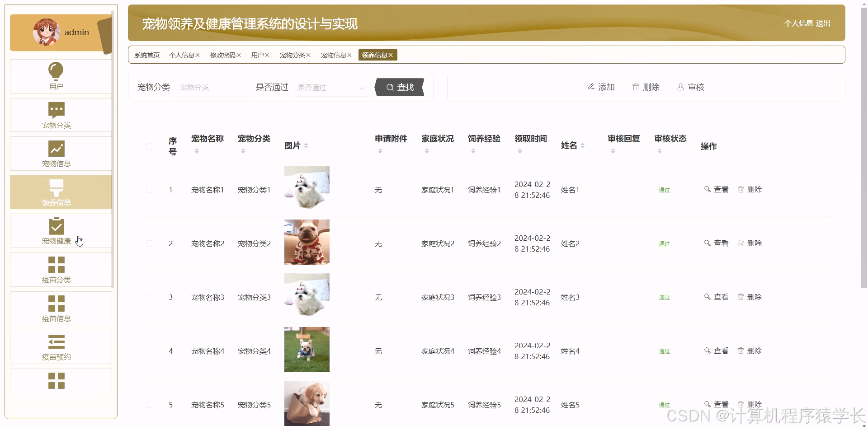Viewport: 868px width, 430px height.
Task: Sort by 图片 column arrows
Action: point(306,145)
